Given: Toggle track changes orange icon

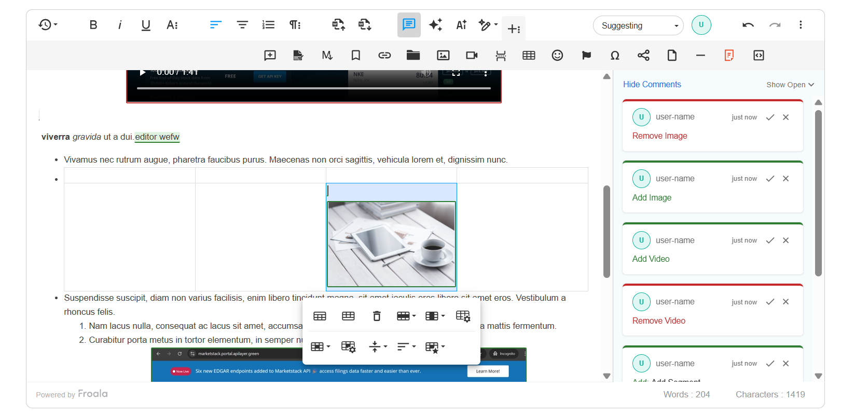Looking at the screenshot, I should 729,56.
